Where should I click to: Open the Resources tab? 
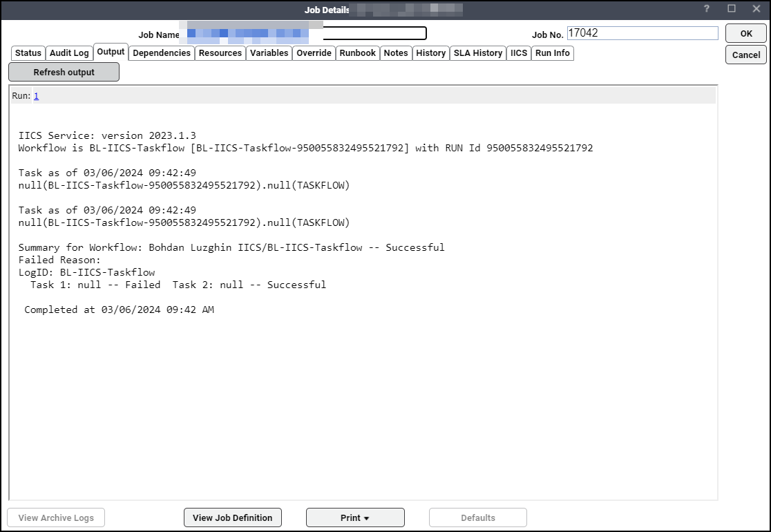(x=220, y=53)
